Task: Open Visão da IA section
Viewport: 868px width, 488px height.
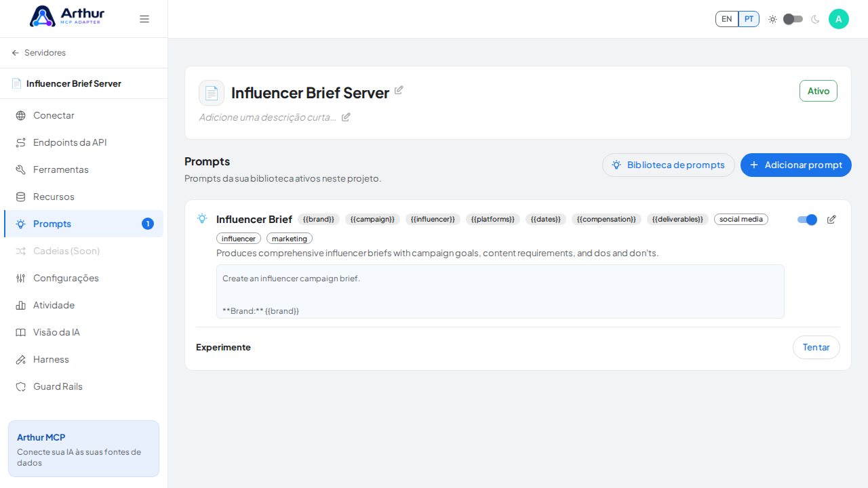Action: pyautogui.click(x=83, y=332)
